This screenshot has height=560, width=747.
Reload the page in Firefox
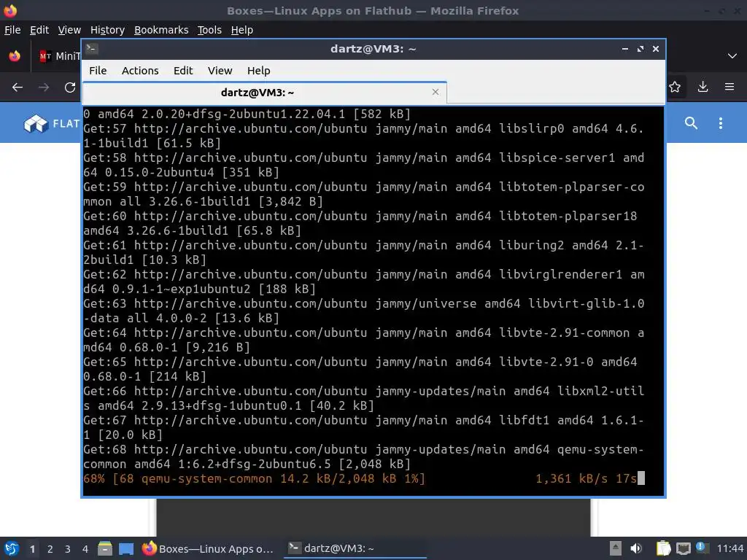pyautogui.click(x=70, y=87)
